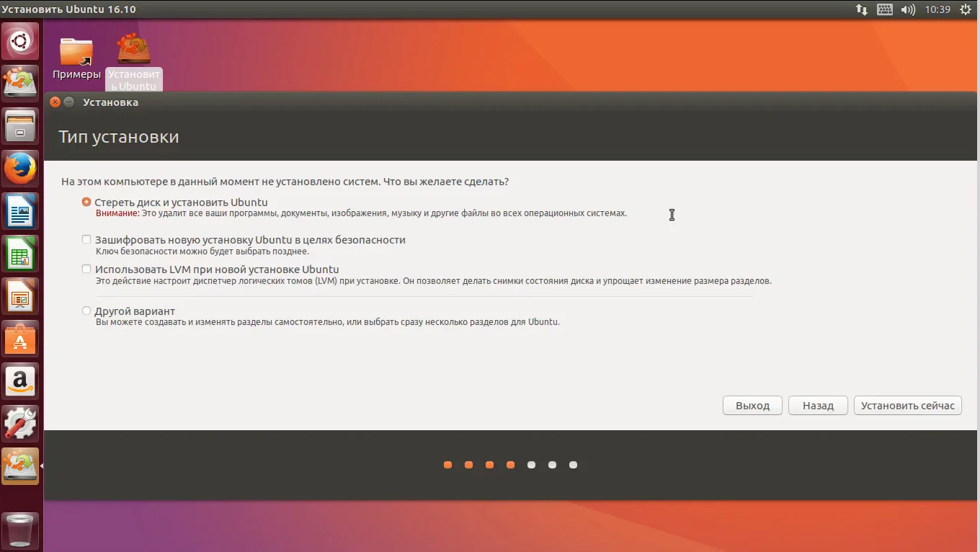Click the question 'Что вы желаете сделать?'
Viewport: 980px width, 552px height.
(446, 182)
